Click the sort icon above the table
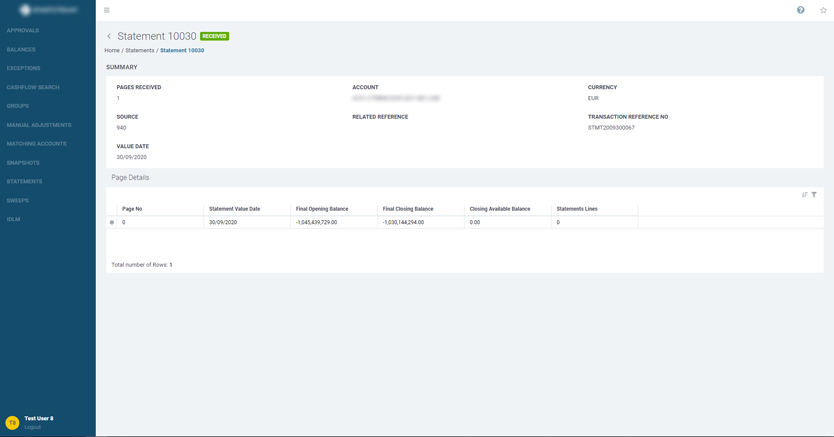 [804, 195]
